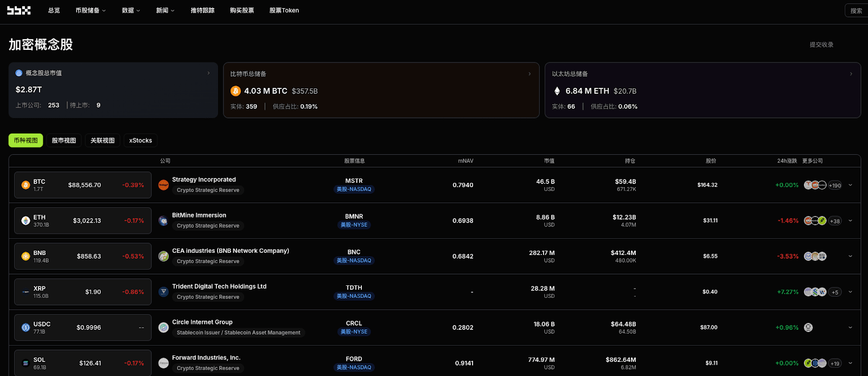
Task: Click the BNB coin icon in the third row
Action: tap(25, 256)
